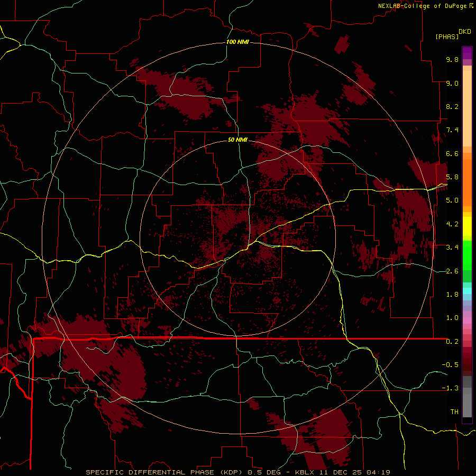476x476 pixels.
Task: Click the 6.6 scale value
Action: pyautogui.click(x=452, y=153)
